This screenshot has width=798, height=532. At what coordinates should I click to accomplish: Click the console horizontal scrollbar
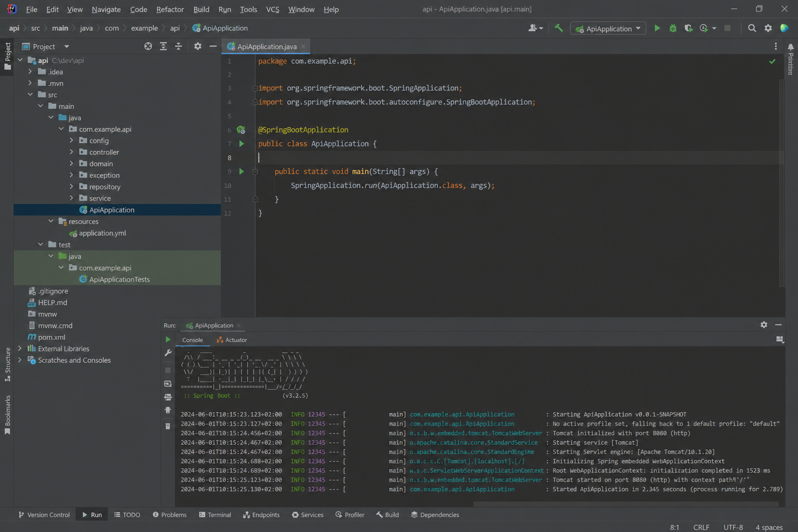click(x=626, y=504)
